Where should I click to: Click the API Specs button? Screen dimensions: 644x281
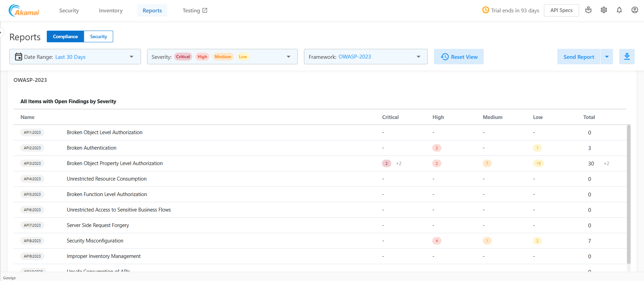tap(561, 10)
